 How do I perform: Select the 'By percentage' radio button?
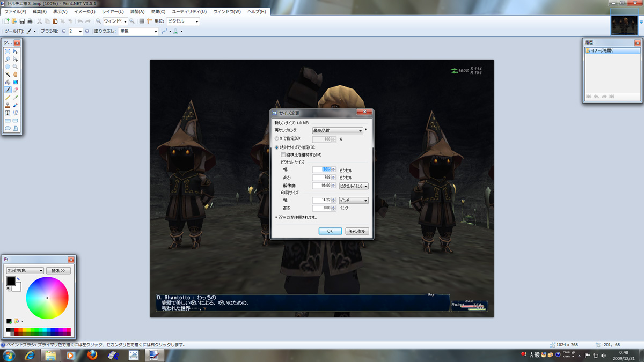point(277,138)
